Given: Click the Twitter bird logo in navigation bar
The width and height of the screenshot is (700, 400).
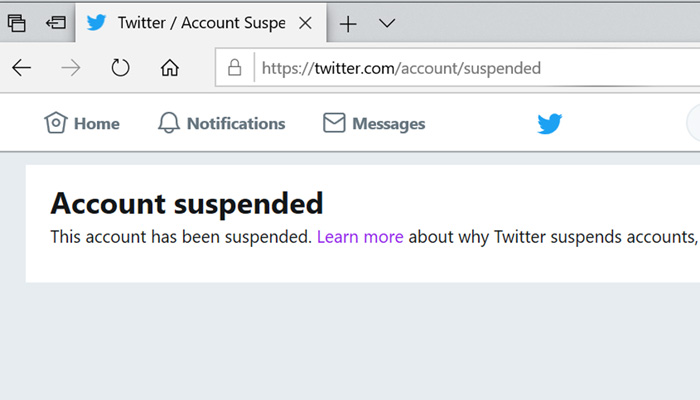Looking at the screenshot, I should (550, 124).
